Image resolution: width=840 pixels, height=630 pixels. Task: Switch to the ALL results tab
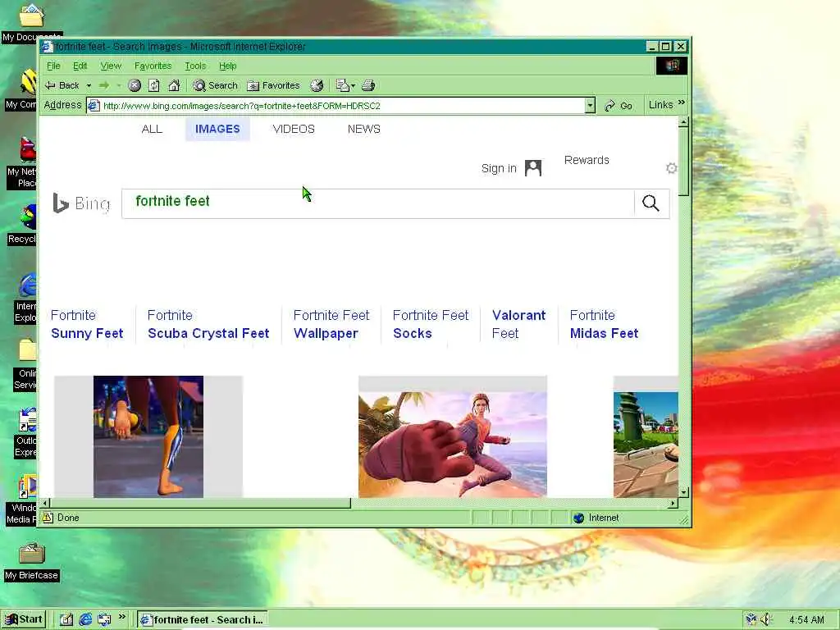[x=152, y=129]
